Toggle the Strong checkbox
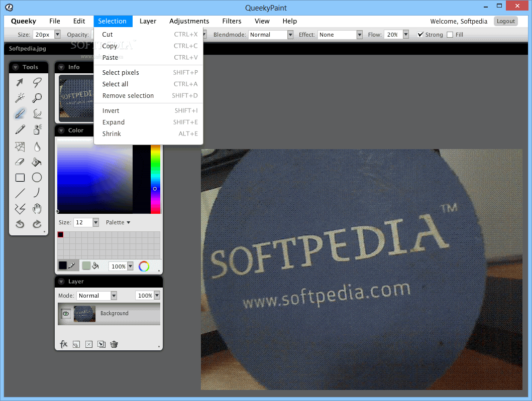The height and width of the screenshot is (401, 532). pos(420,35)
